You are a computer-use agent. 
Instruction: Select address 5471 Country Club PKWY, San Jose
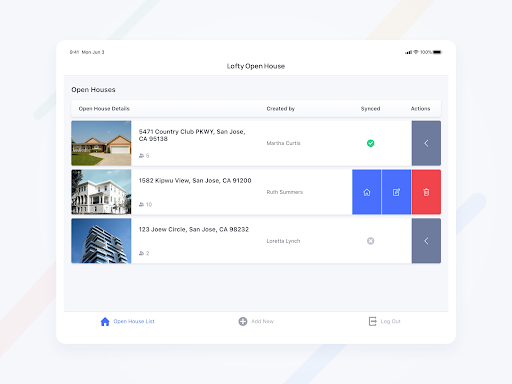point(192,135)
